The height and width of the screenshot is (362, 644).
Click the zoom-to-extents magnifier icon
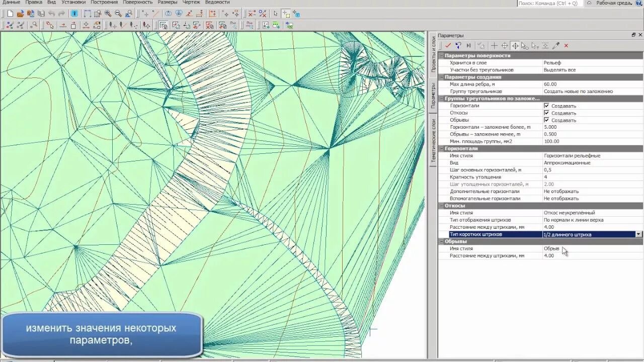[x=129, y=14]
